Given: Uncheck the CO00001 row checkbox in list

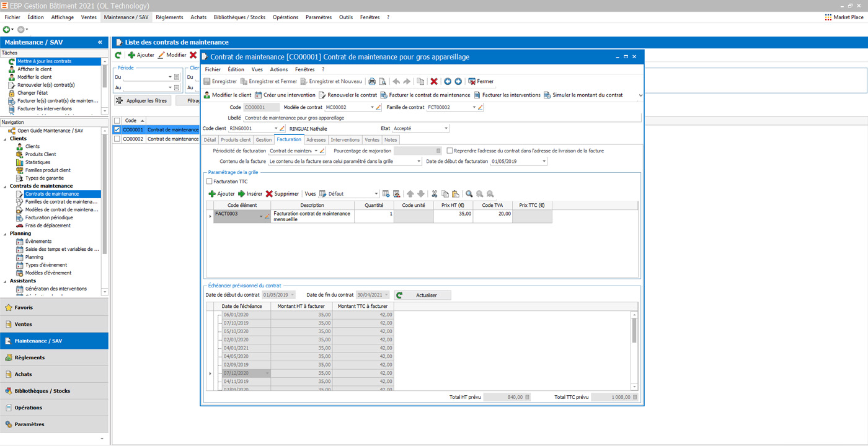Looking at the screenshot, I should coord(117,130).
